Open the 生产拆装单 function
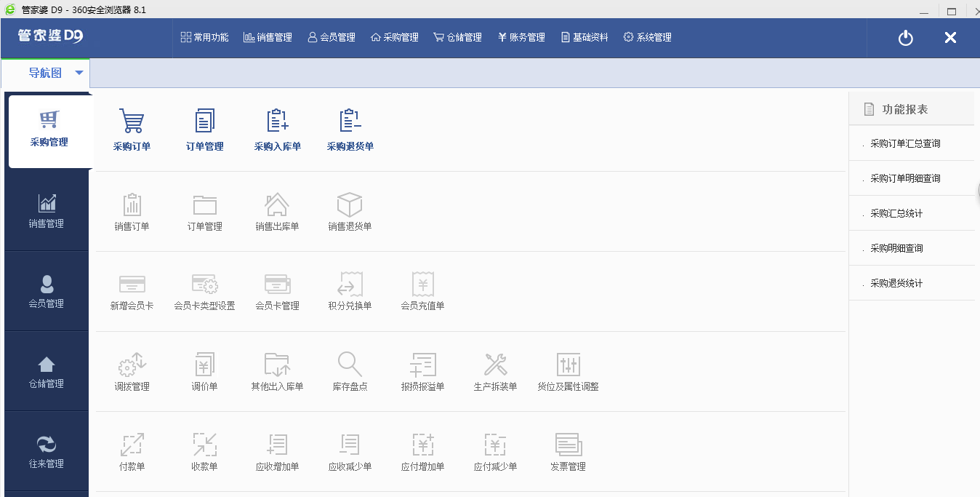The width and height of the screenshot is (980, 497). click(x=495, y=371)
